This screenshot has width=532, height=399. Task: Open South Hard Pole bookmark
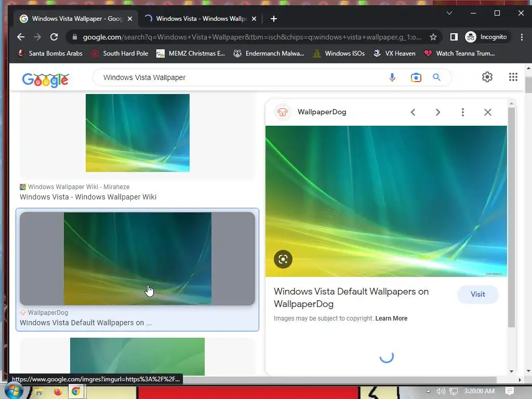point(120,54)
